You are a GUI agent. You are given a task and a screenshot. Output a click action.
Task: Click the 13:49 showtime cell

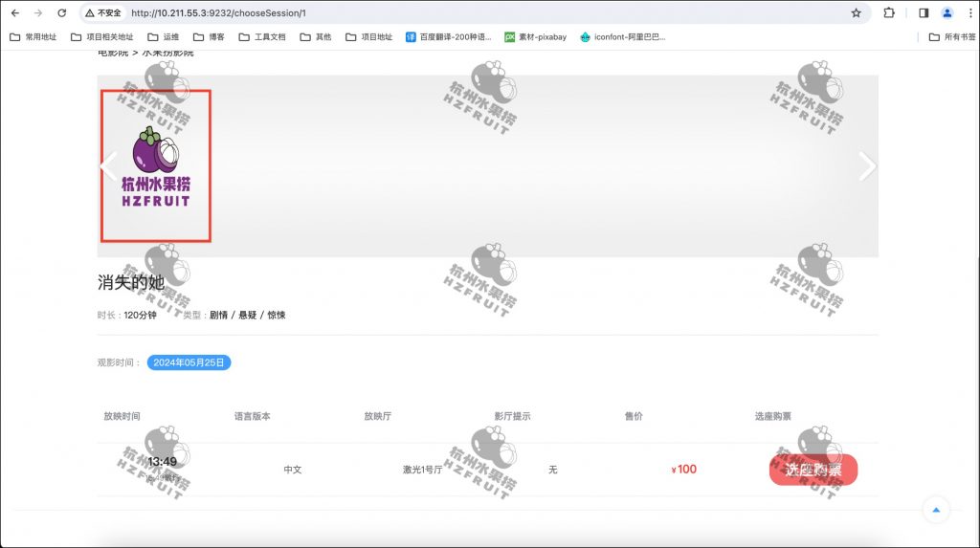[x=162, y=462]
